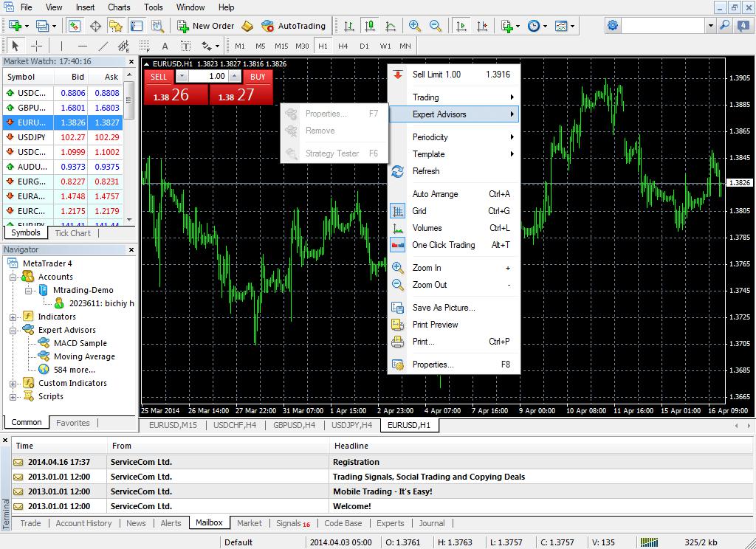The height and width of the screenshot is (549, 756).
Task: Toggle the Navigator panel star-folder icon
Action: (x=116, y=26)
